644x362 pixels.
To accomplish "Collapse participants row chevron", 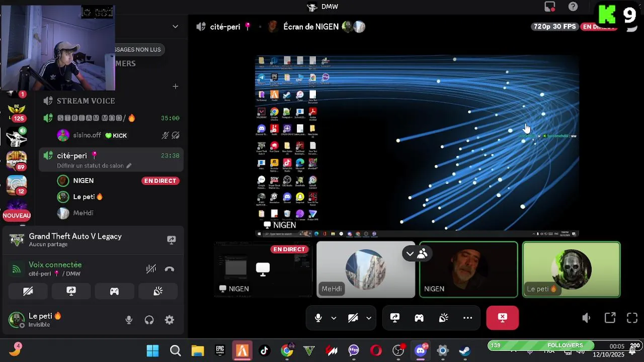I will click(410, 254).
